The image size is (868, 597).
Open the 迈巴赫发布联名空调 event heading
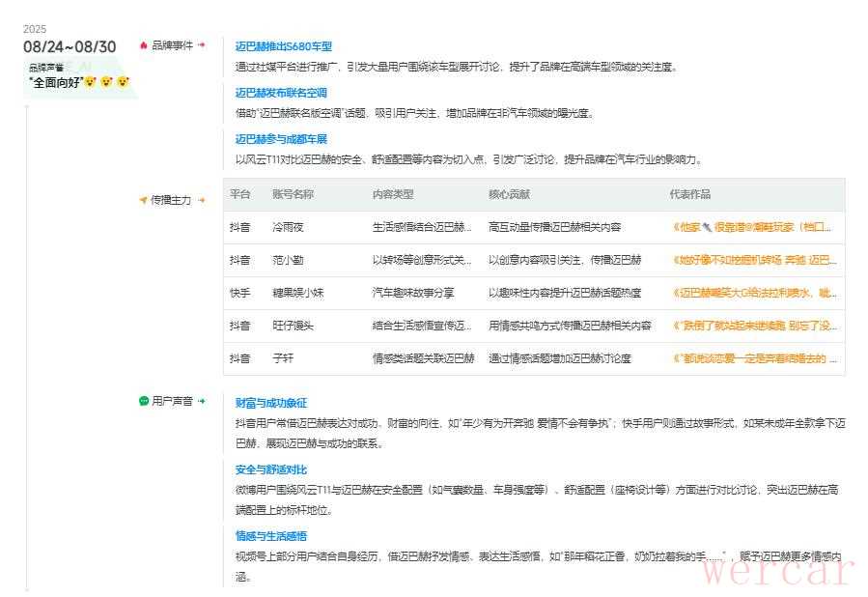(x=281, y=93)
